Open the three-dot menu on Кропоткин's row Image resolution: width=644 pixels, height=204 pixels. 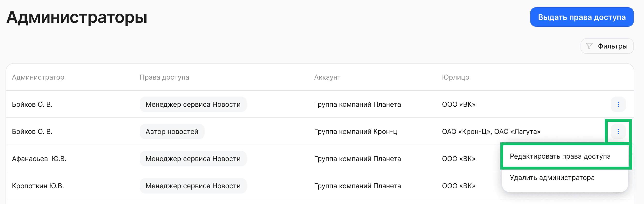[618, 186]
